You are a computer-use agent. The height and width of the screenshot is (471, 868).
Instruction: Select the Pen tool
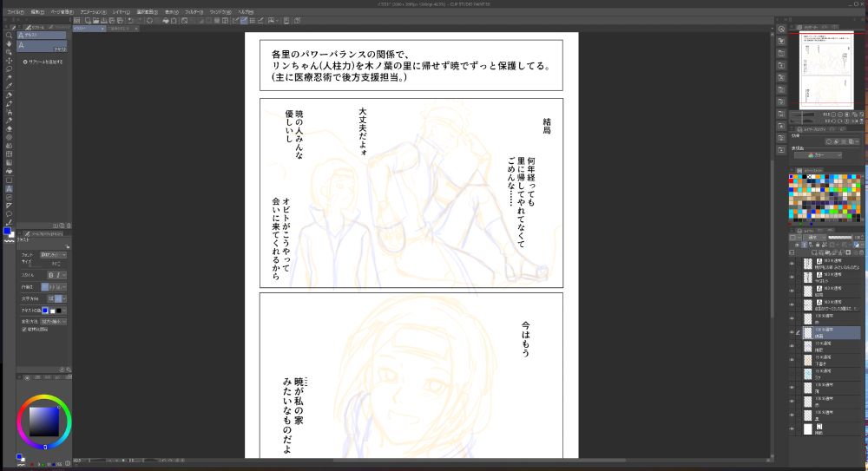click(9, 95)
